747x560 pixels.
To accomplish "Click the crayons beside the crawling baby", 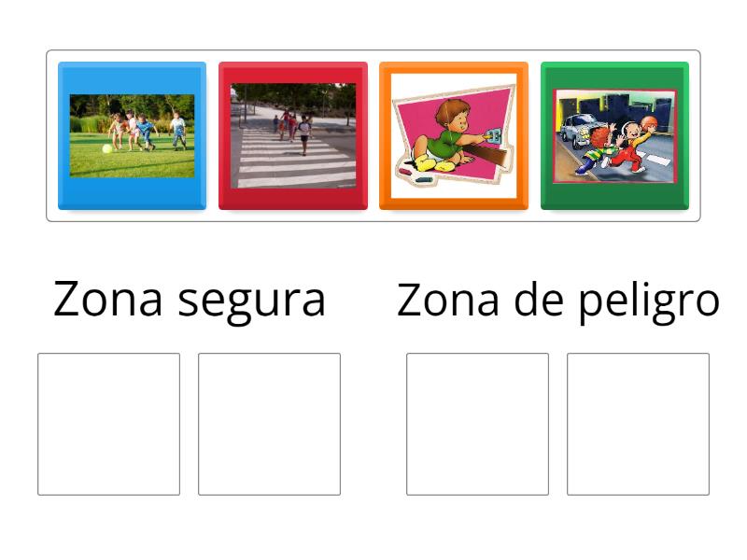I will click(419, 174).
